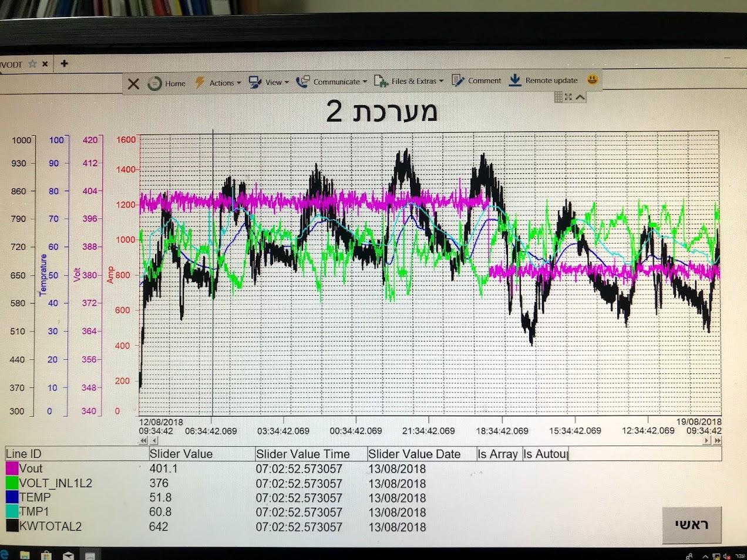Click the Comment toolbar button

pos(476,80)
